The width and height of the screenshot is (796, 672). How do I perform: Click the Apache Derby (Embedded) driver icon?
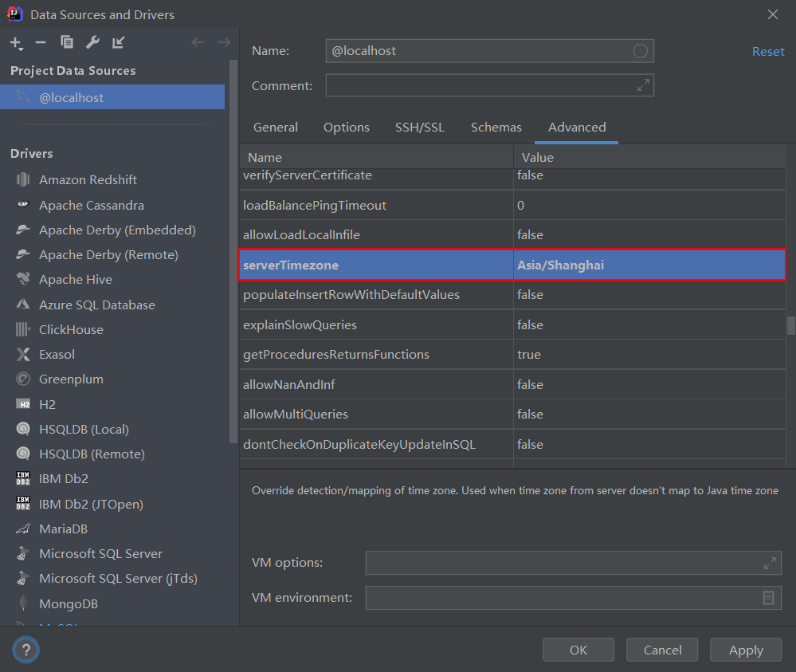pyautogui.click(x=23, y=230)
